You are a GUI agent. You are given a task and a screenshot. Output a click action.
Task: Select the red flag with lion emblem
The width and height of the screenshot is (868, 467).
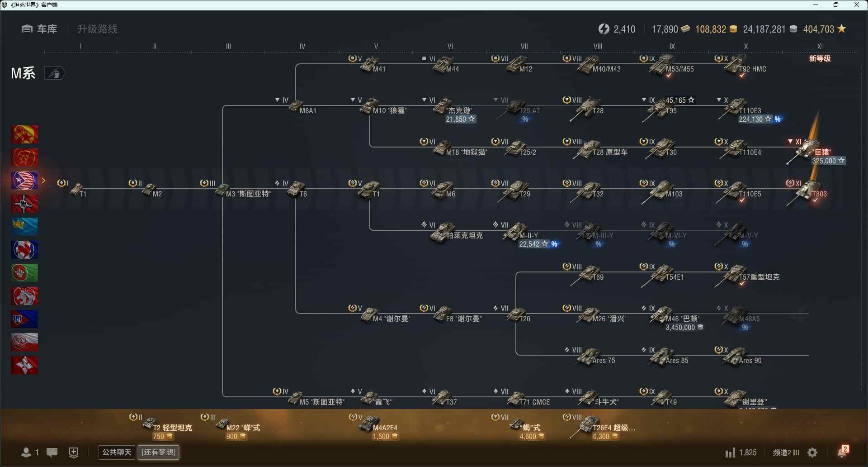coord(24,296)
